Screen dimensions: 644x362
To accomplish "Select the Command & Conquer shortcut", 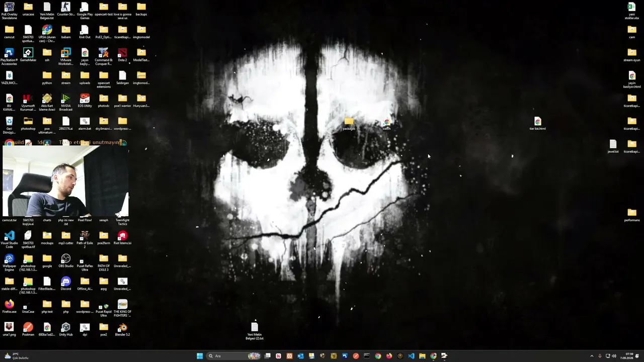I will pyautogui.click(x=104, y=57).
